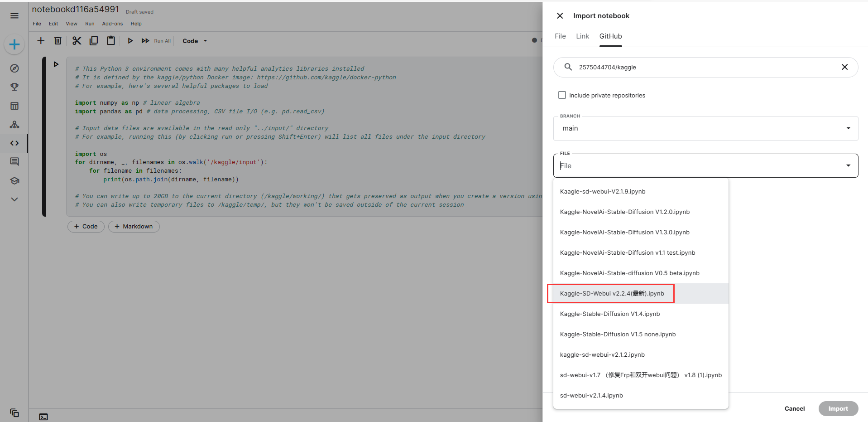Add a new cell with toolbar plus
This screenshot has width=868, height=422.
coord(41,41)
